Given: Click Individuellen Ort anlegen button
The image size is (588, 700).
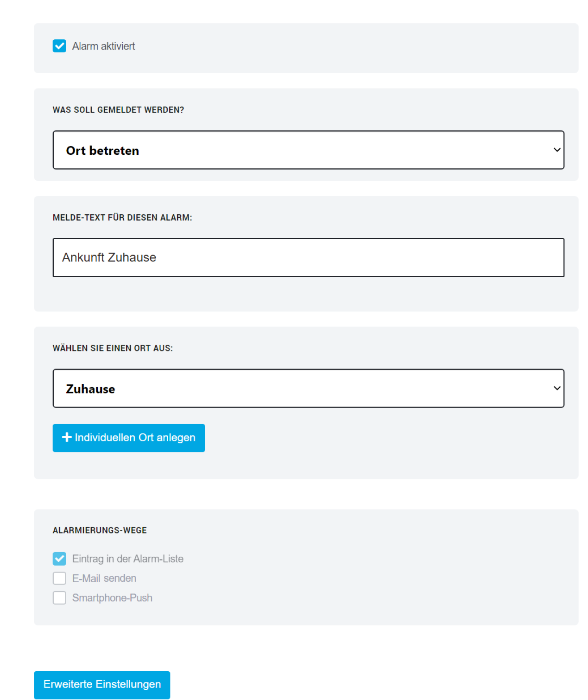Looking at the screenshot, I should point(129,438).
